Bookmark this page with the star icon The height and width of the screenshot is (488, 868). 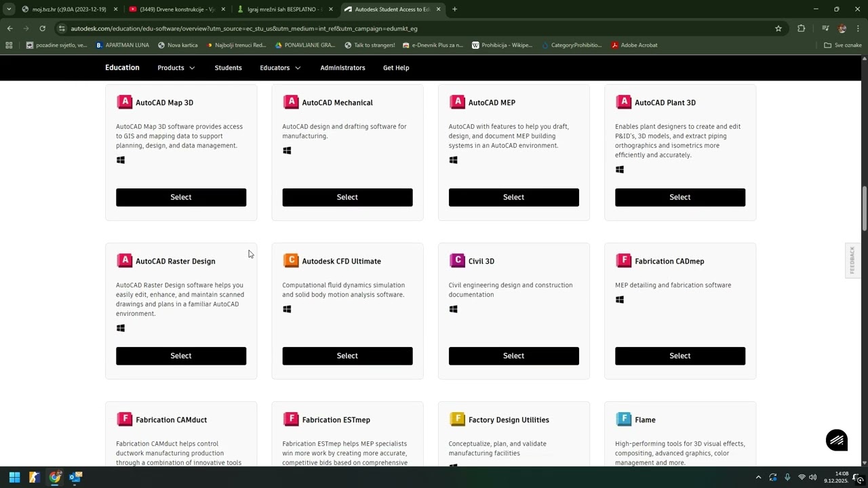coord(778,28)
